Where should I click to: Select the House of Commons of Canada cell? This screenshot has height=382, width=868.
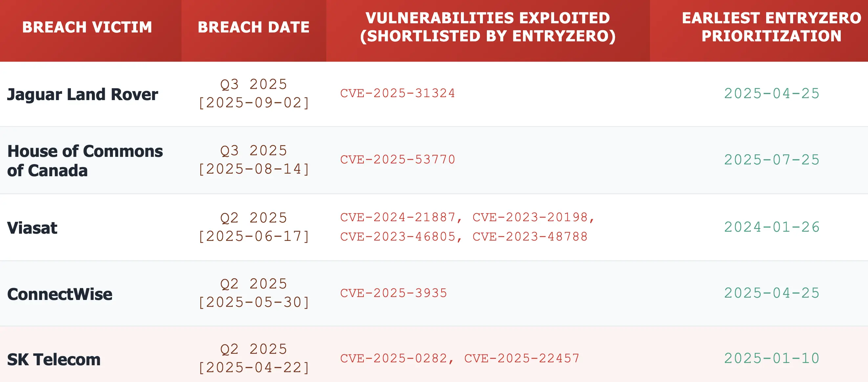click(x=85, y=161)
